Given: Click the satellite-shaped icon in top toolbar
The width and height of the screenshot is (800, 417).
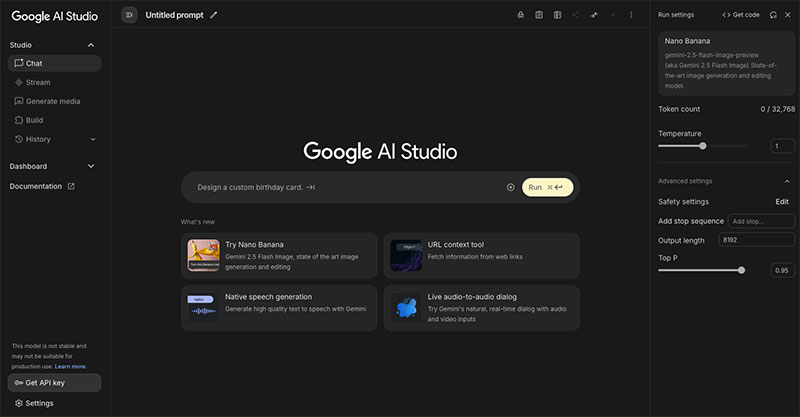Looking at the screenshot, I should (x=594, y=15).
